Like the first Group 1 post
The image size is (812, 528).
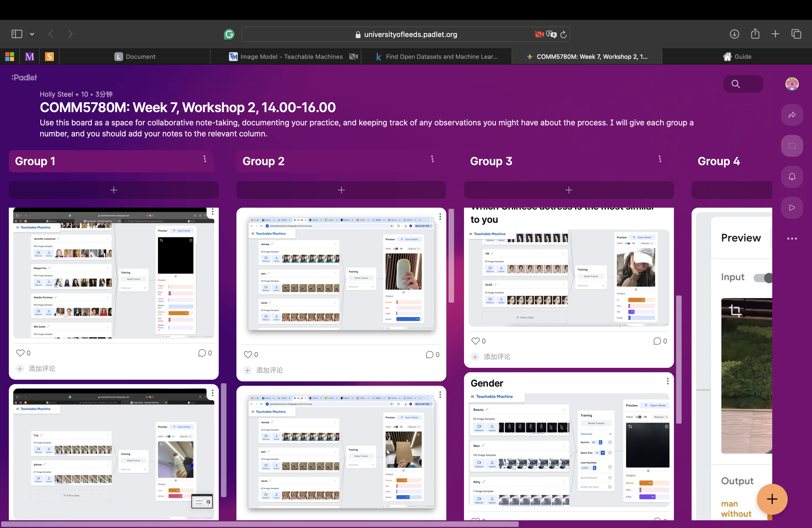point(20,353)
